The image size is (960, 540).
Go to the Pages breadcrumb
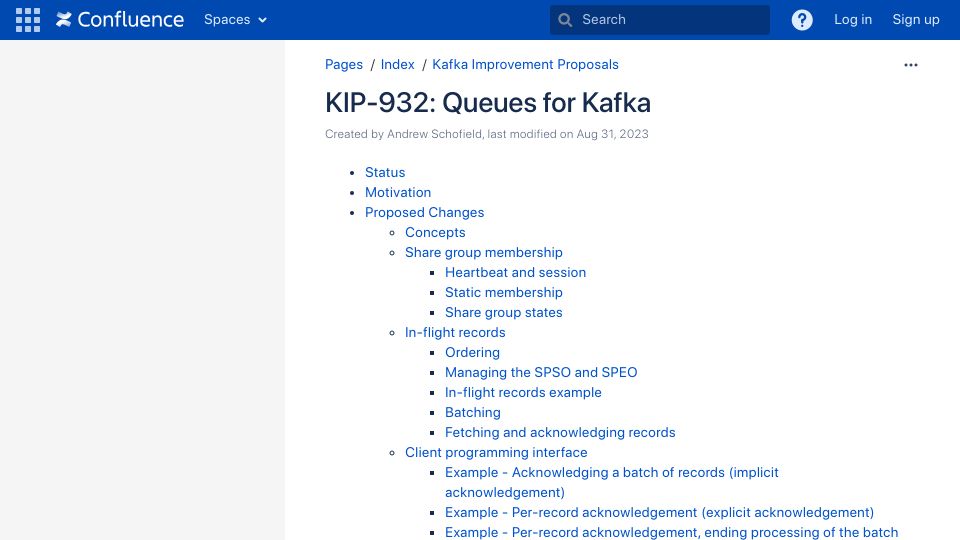click(x=344, y=64)
